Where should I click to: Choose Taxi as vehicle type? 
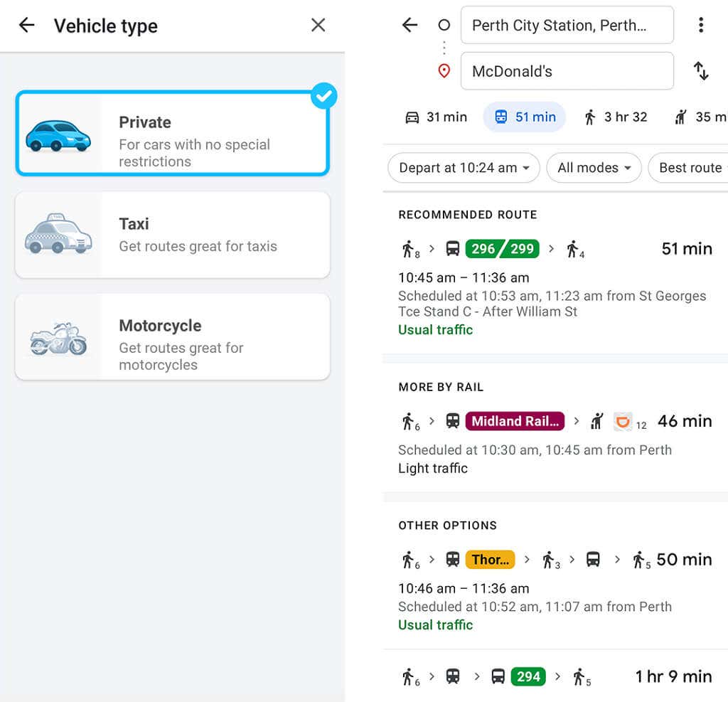point(172,235)
